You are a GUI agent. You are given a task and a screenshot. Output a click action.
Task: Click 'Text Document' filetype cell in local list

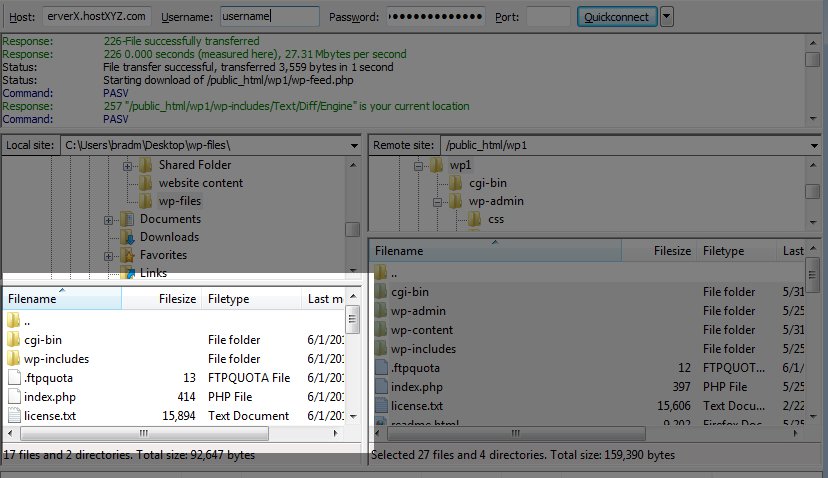[x=248, y=416]
